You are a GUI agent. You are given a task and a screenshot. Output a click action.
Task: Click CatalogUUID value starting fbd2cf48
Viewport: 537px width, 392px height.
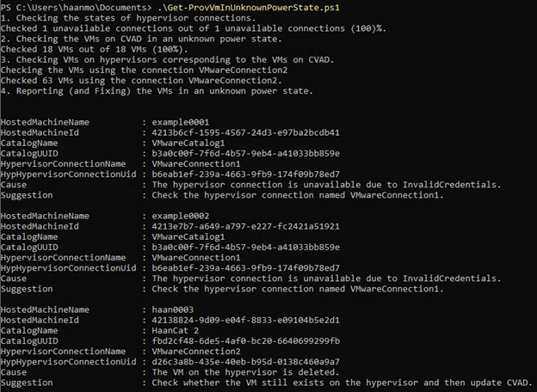click(x=246, y=341)
